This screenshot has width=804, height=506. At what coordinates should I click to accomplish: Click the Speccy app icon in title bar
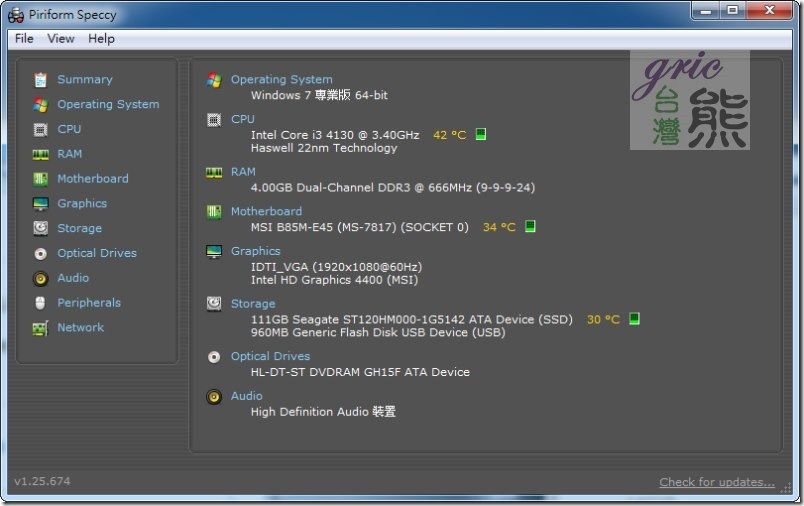point(16,15)
